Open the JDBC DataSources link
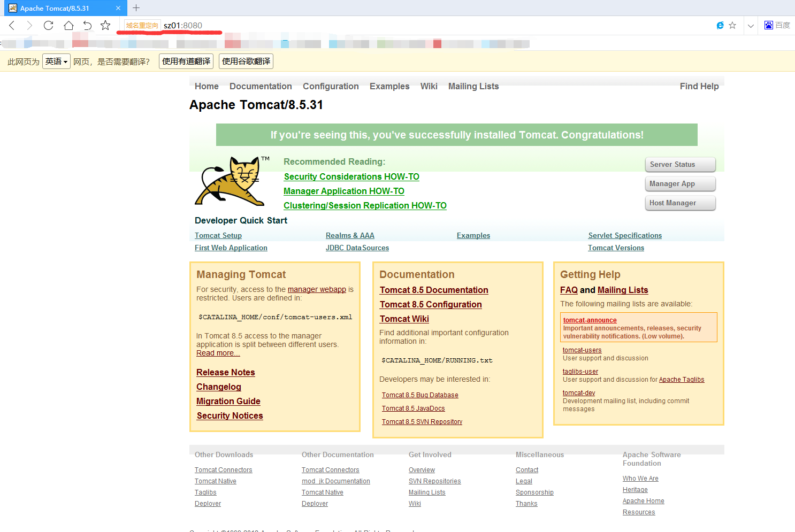The width and height of the screenshot is (795, 532). (357, 248)
